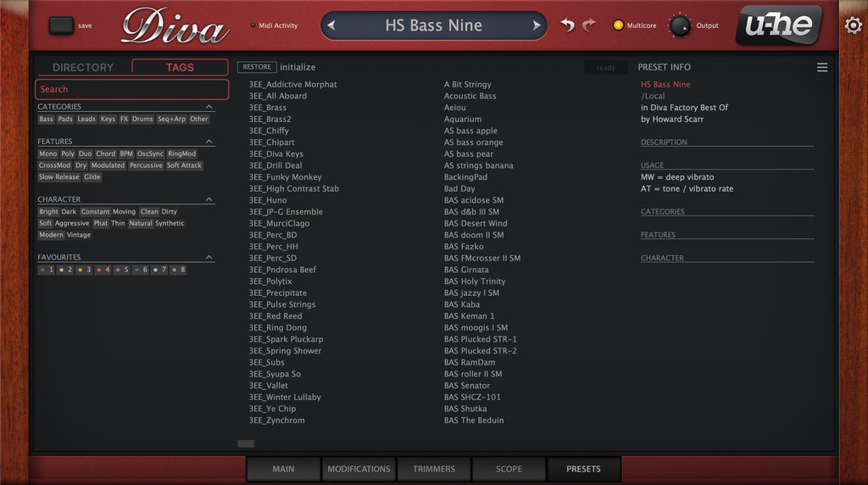Switch to the Tags tab
The width and height of the screenshot is (868, 485).
(180, 67)
